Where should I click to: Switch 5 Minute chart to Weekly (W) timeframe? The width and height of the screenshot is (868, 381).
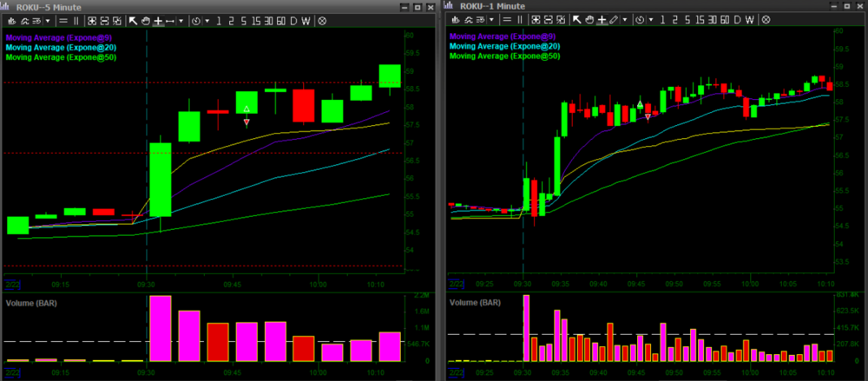(x=306, y=20)
